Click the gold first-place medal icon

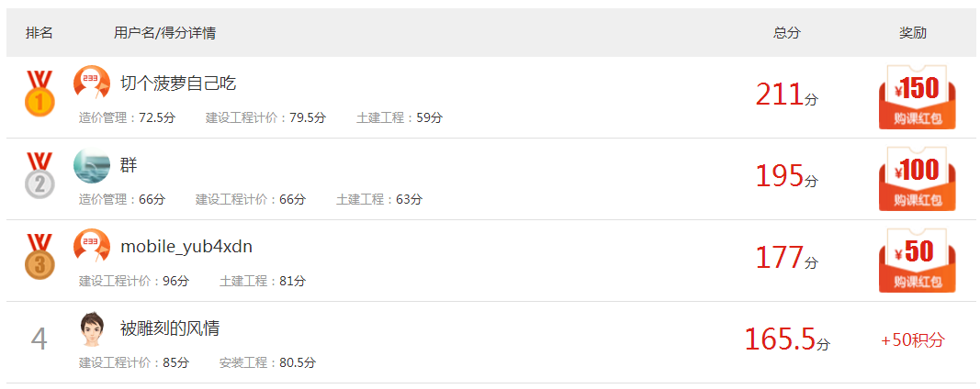click(x=39, y=94)
